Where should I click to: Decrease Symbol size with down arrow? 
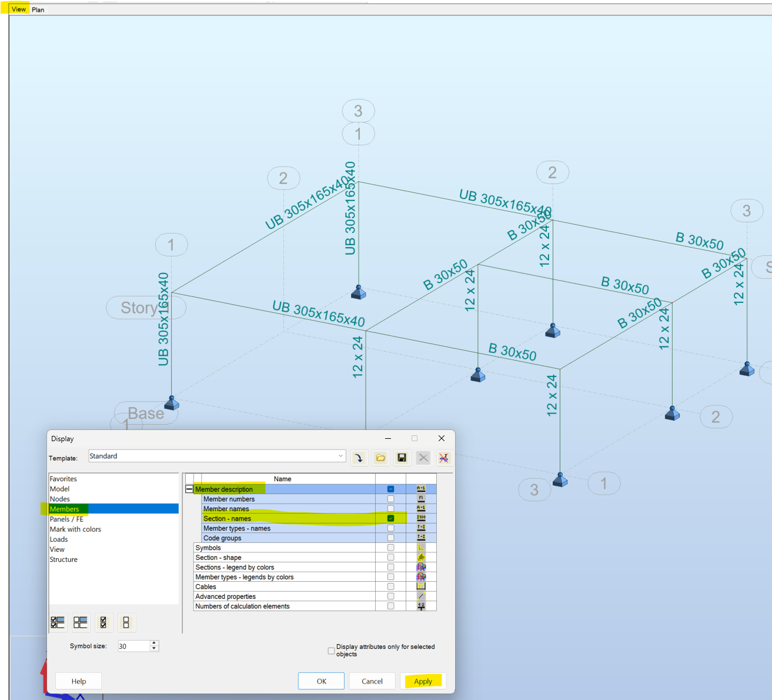pyautogui.click(x=154, y=649)
